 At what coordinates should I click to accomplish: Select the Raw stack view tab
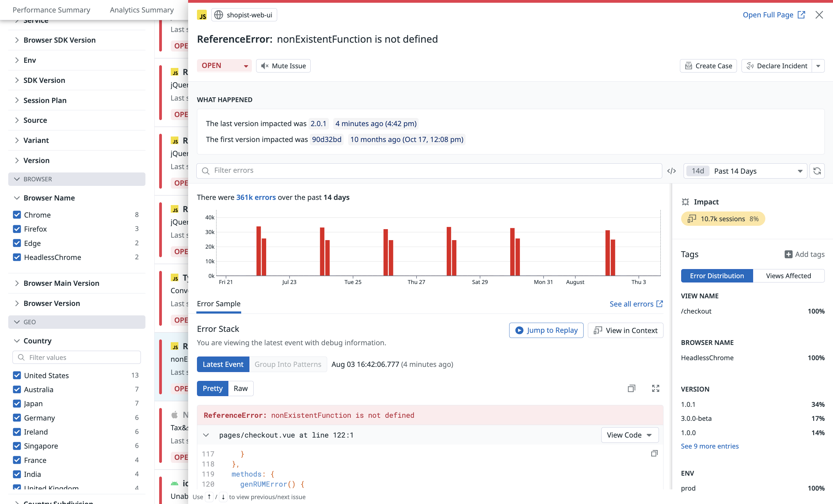tap(240, 389)
